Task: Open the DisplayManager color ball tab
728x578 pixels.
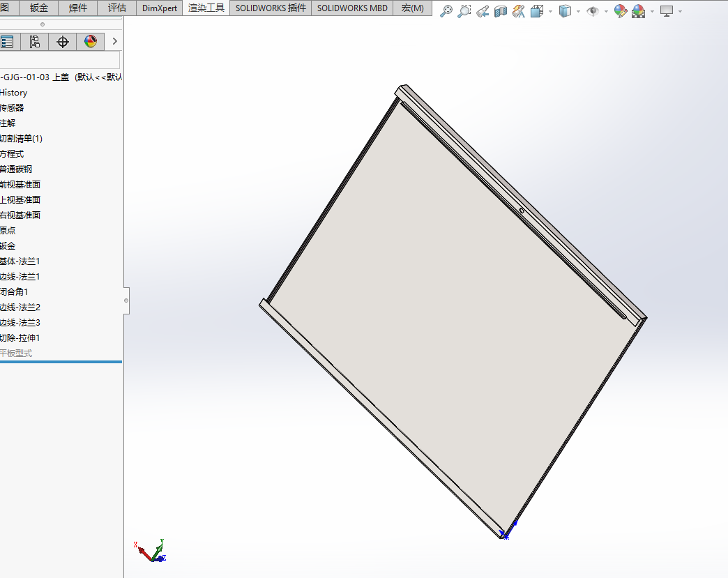Action: pyautogui.click(x=91, y=42)
